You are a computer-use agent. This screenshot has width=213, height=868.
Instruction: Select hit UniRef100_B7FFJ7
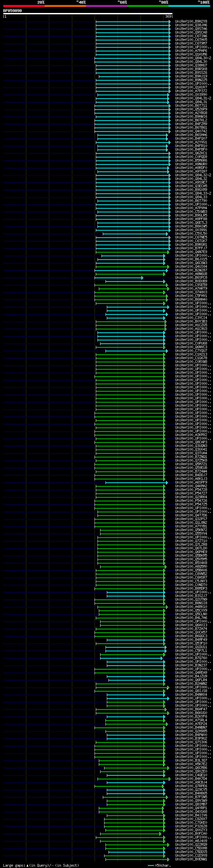point(191,248)
